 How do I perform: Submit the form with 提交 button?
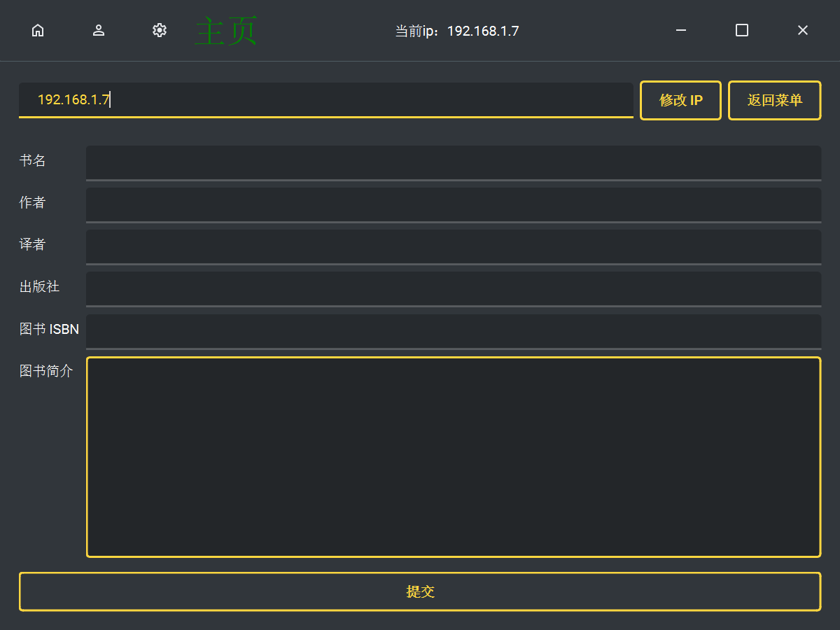coord(419,591)
